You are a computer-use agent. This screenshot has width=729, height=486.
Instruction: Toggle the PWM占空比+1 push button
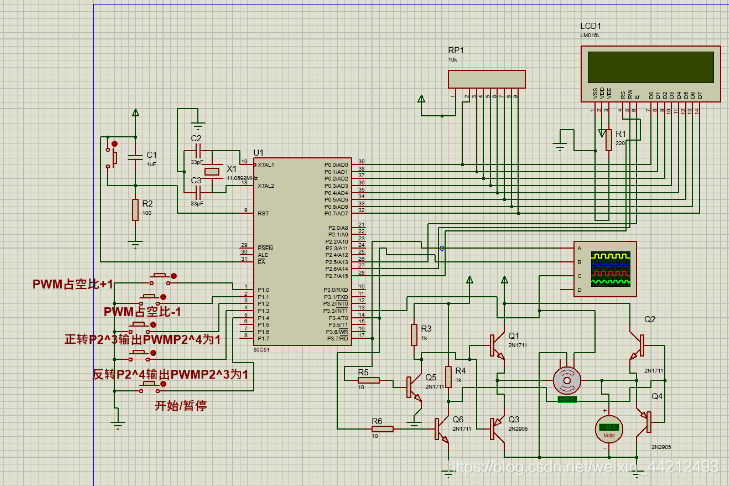[x=161, y=277]
